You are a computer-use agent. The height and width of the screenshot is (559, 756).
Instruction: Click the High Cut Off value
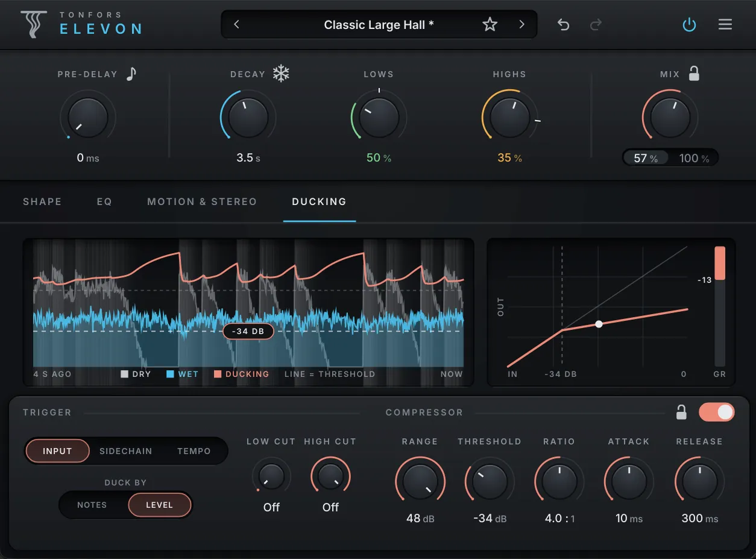pos(330,507)
